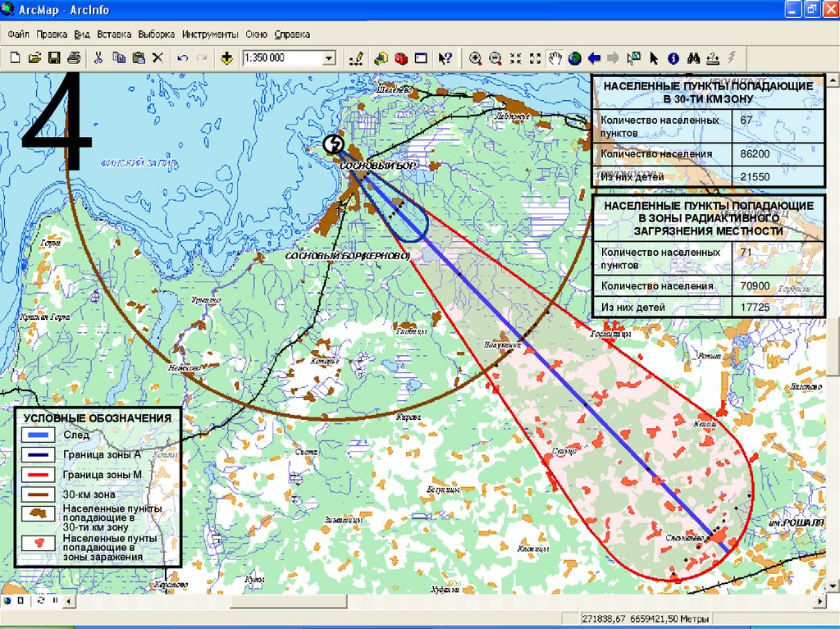Pause map drawing
This screenshot has height=629, width=840.
pyautogui.click(x=55, y=600)
